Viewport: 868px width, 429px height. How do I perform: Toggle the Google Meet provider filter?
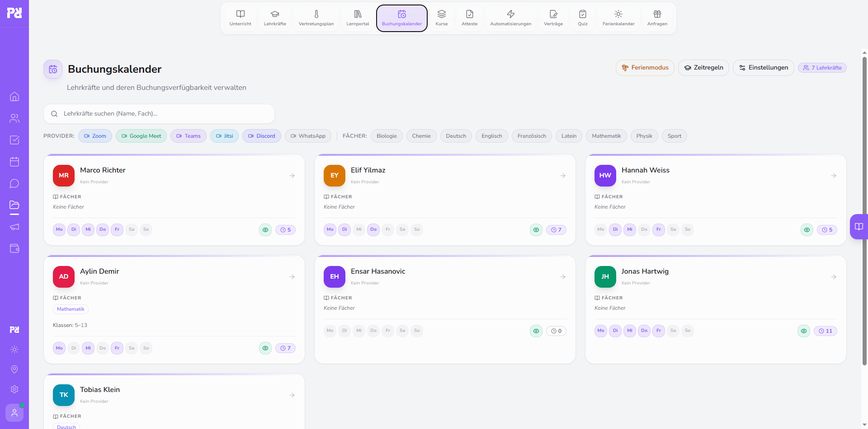[x=141, y=136]
